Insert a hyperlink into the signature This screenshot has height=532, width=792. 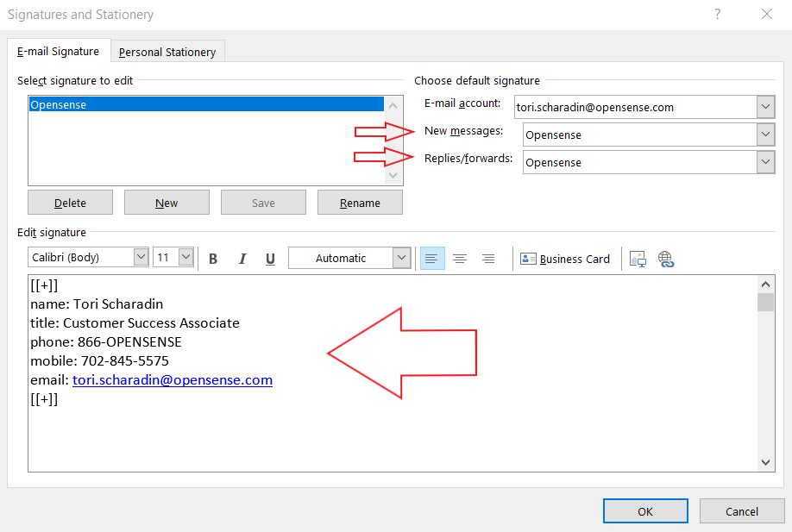pyautogui.click(x=666, y=259)
